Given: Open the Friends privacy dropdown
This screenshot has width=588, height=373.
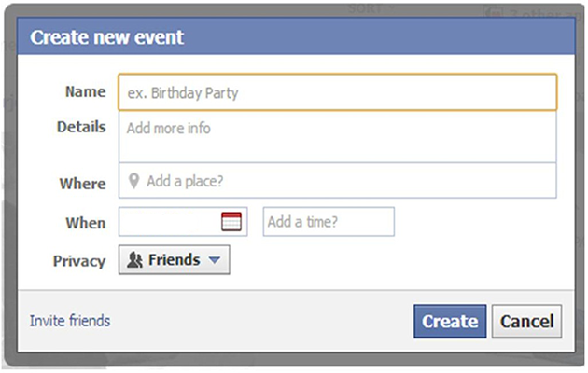Looking at the screenshot, I should pyautogui.click(x=174, y=261).
